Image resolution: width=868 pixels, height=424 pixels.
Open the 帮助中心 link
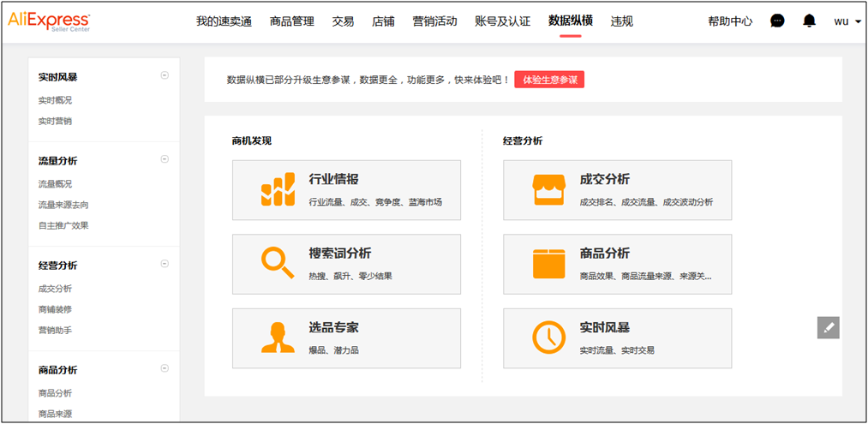pyautogui.click(x=730, y=21)
